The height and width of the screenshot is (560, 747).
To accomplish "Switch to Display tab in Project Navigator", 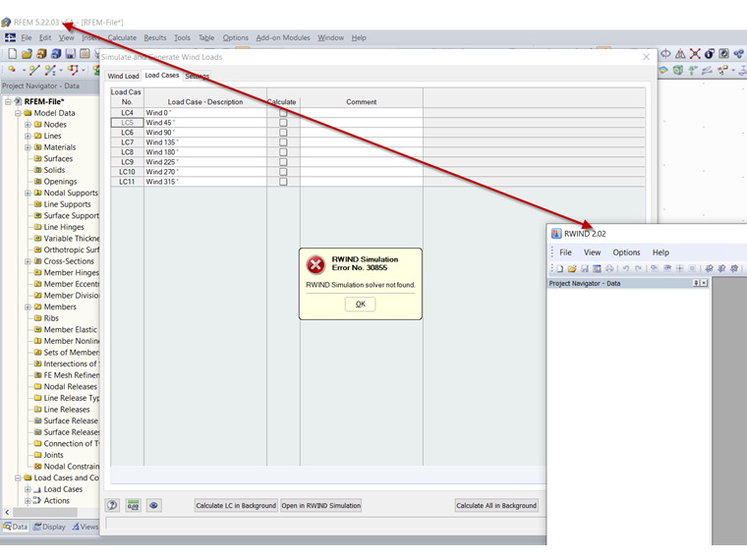I will [x=49, y=527].
